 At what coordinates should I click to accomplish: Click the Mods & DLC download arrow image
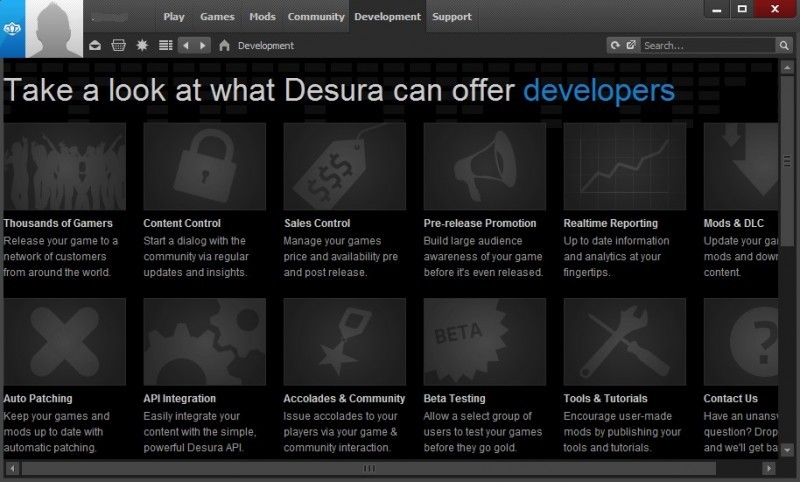pyautogui.click(x=741, y=166)
